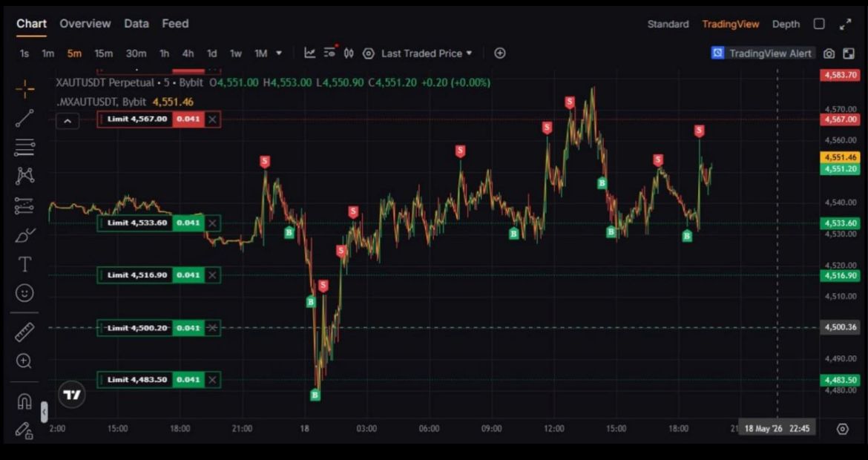Screen dimensions: 868x460
Task: Switch chart layout grid icon
Action: 848,53
